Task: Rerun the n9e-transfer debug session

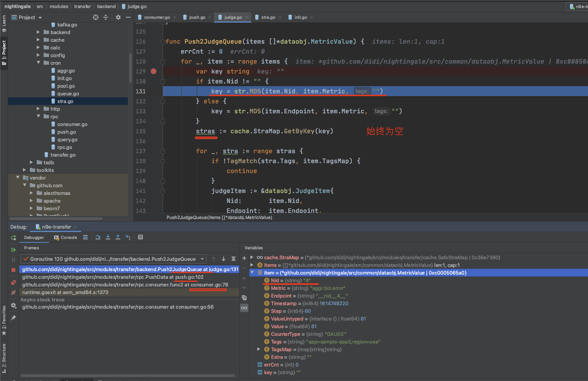Action: click(13, 238)
